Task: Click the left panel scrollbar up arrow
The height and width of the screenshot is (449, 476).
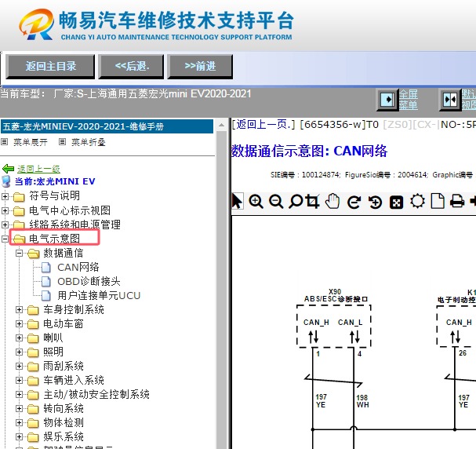Action: coord(222,125)
